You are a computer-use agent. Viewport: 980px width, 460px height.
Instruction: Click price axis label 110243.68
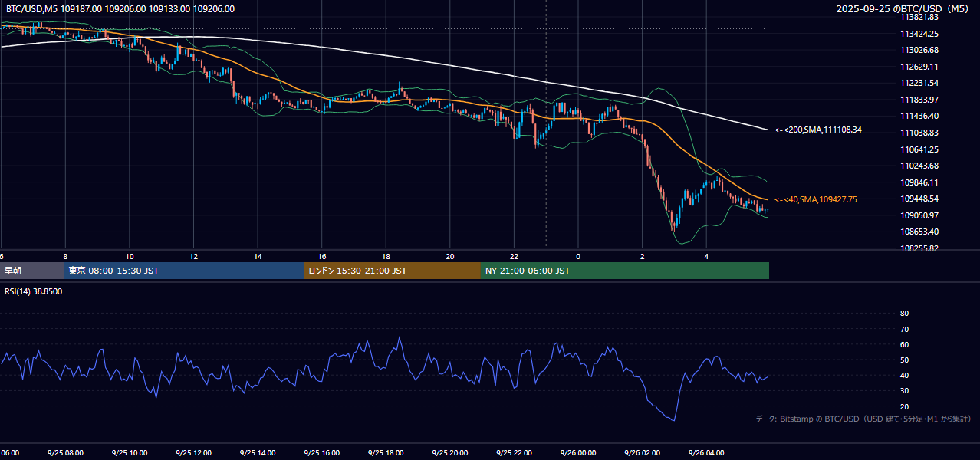(919, 166)
